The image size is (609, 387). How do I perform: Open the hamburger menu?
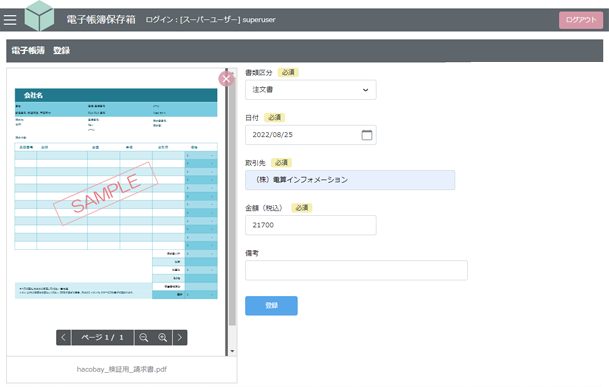click(x=10, y=19)
